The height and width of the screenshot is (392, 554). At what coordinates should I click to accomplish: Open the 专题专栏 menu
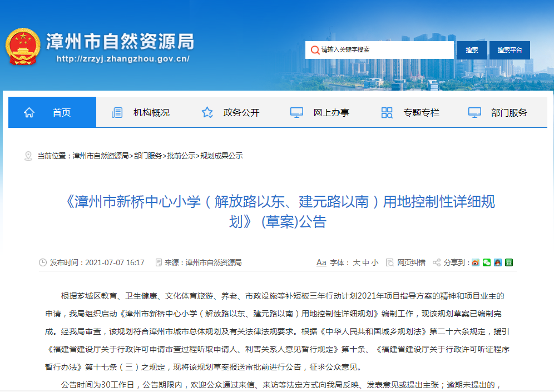pos(421,112)
